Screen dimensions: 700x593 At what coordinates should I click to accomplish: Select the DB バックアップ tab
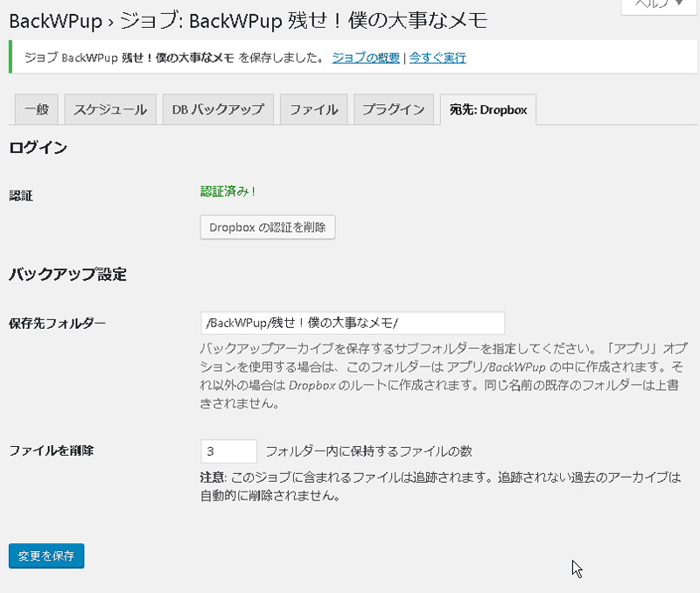point(218,109)
